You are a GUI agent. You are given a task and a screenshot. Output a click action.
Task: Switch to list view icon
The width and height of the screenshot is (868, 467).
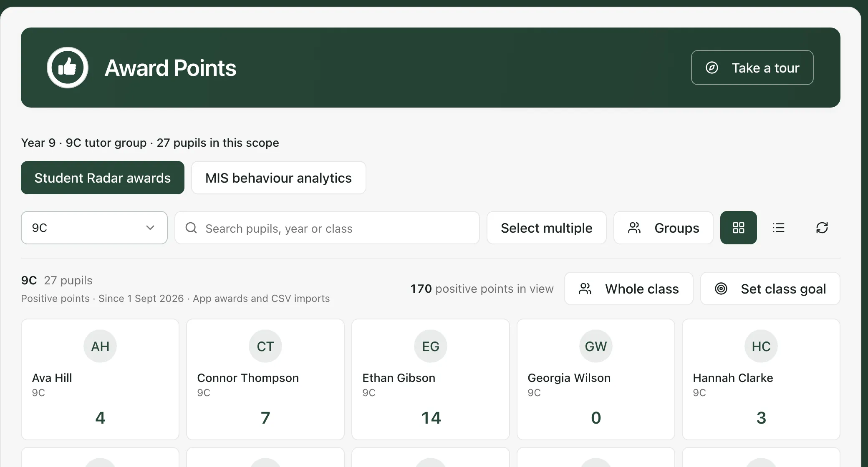tap(779, 228)
